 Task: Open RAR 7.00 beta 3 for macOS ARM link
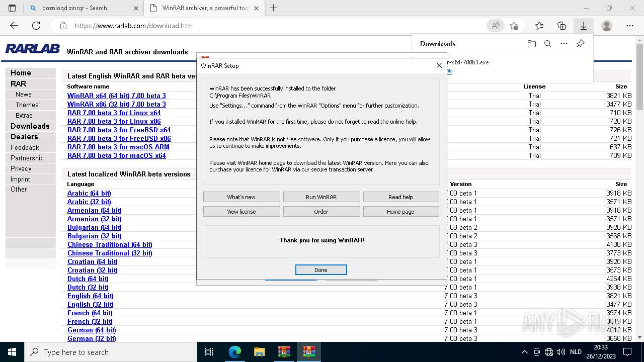(118, 147)
